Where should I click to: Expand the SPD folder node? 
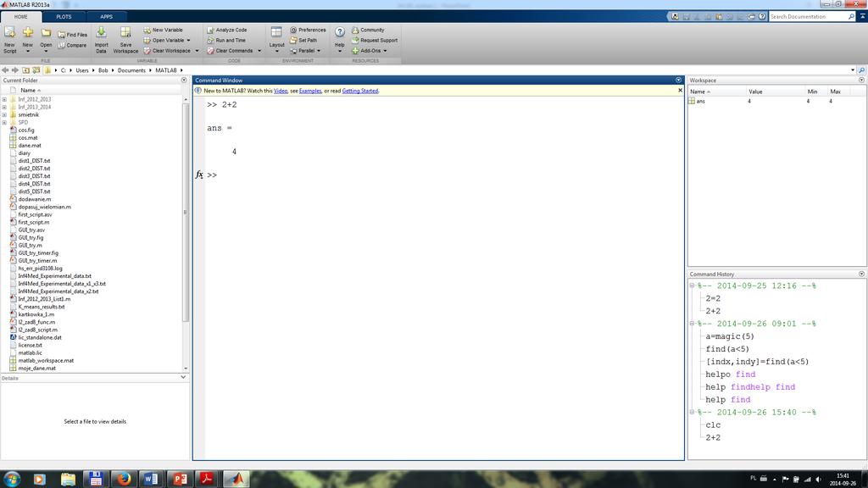[4, 123]
